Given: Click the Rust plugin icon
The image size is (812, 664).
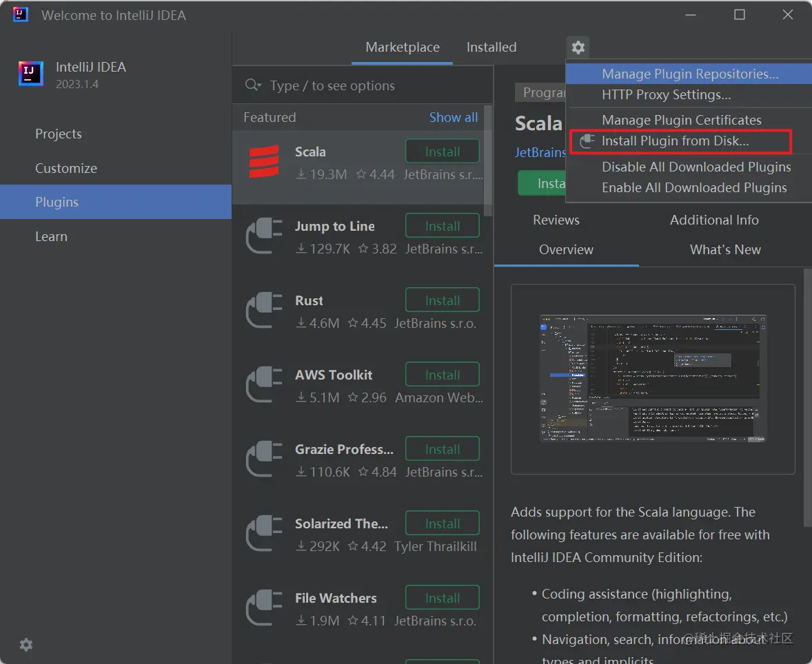Looking at the screenshot, I should coord(264,311).
